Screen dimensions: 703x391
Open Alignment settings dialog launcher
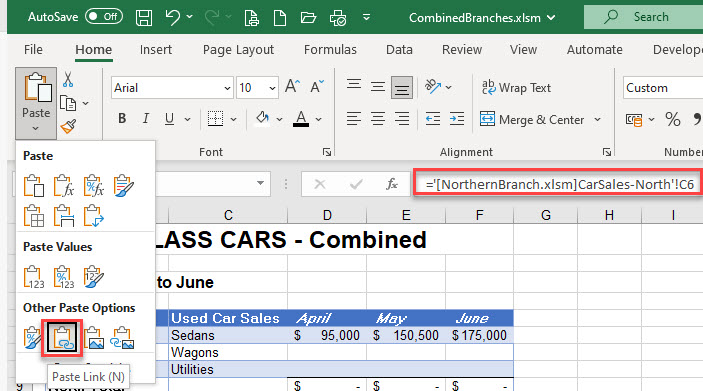(x=607, y=152)
